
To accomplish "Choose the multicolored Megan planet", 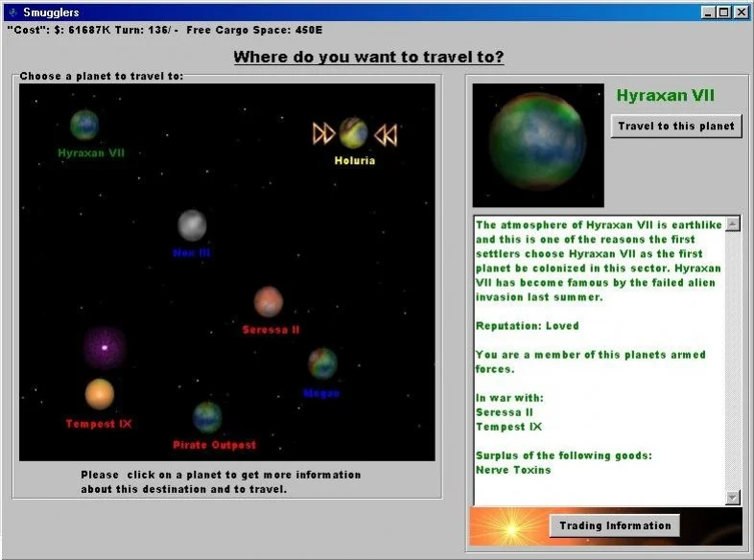I will (322, 363).
